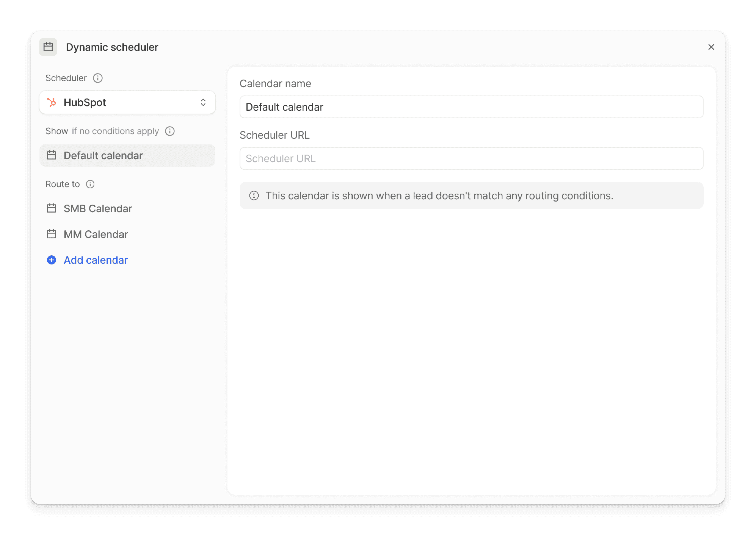
Task: Open the HubSpot scheduler dropdown
Action: coord(127,102)
